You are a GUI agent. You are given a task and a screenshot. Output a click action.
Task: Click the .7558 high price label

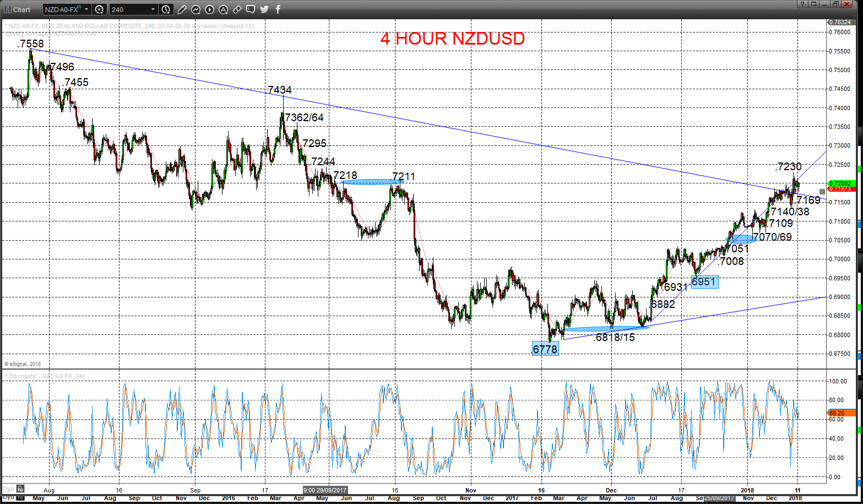pyautogui.click(x=30, y=44)
